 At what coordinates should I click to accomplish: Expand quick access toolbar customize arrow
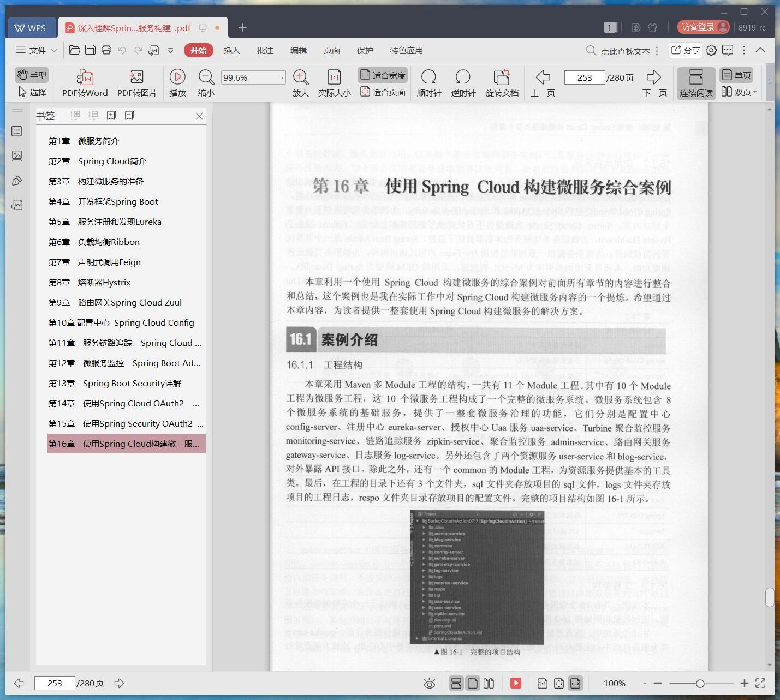[x=170, y=50]
